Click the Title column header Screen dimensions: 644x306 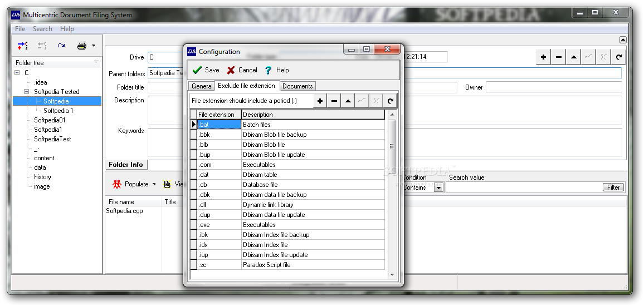[x=173, y=202]
